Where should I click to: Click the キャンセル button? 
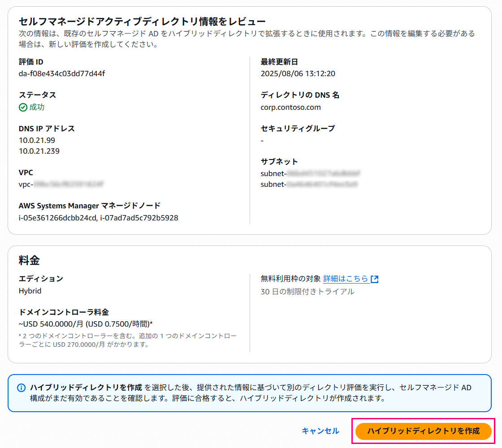tap(320, 431)
